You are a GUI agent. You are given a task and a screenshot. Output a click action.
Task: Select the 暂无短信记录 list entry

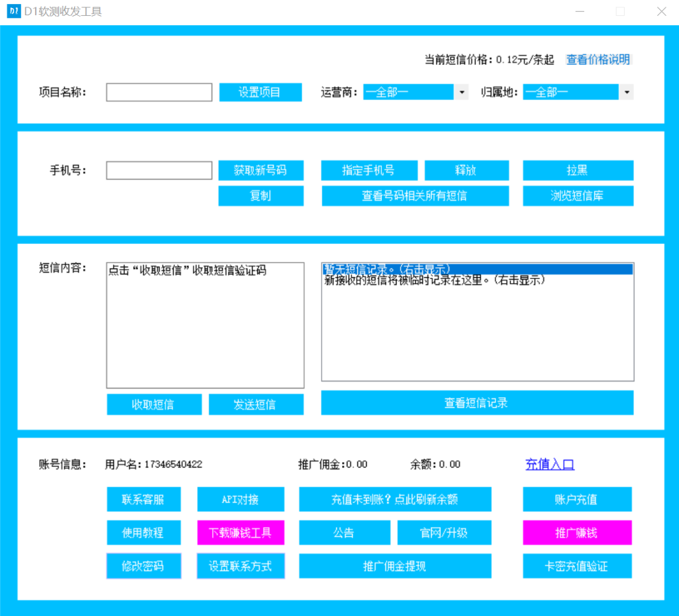477,269
